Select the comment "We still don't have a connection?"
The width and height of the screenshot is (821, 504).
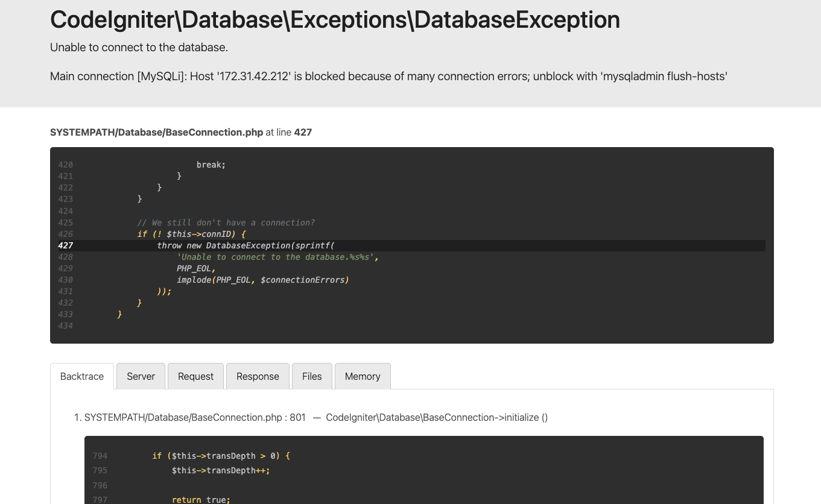(x=226, y=222)
